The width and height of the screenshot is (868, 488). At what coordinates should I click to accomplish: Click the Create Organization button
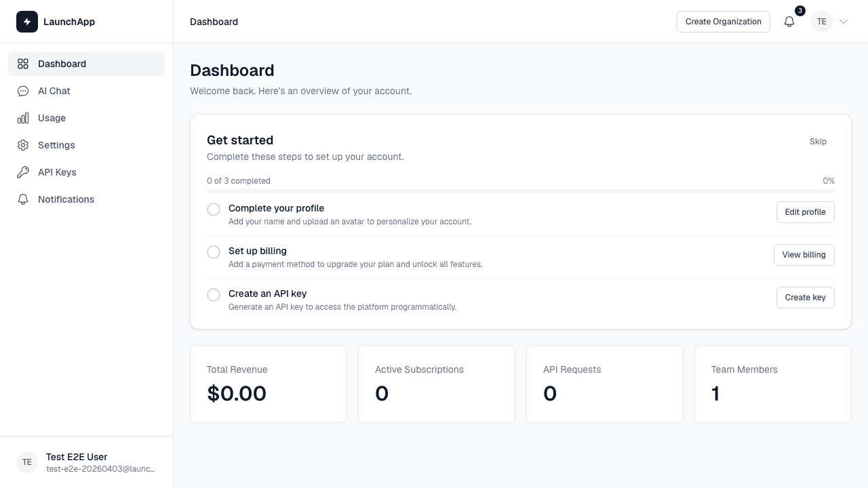click(x=723, y=21)
